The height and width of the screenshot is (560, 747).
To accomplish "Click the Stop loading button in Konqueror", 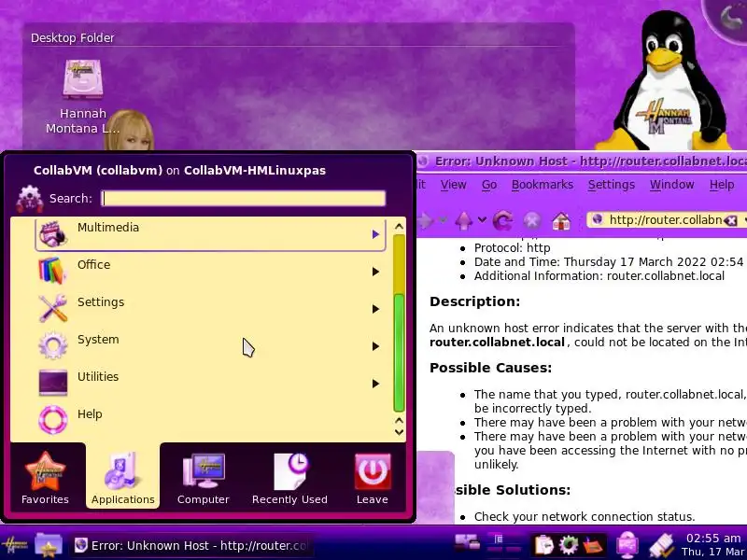I will click(x=532, y=220).
